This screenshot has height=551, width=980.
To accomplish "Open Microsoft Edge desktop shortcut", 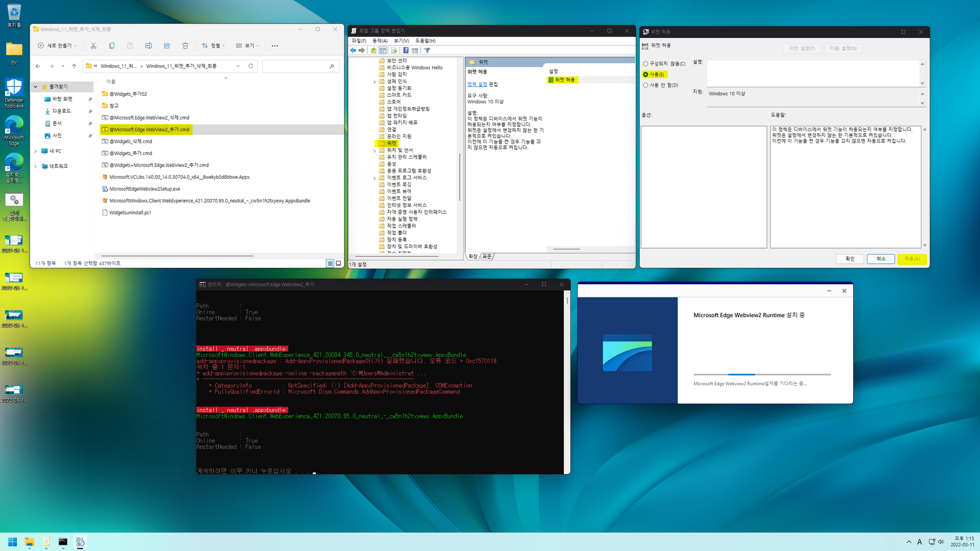I will pos(14,131).
